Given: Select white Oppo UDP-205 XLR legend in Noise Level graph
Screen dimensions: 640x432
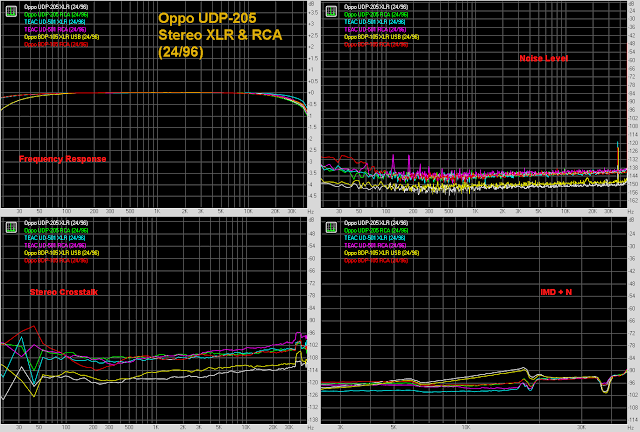Looking at the screenshot, I should pos(376,7).
